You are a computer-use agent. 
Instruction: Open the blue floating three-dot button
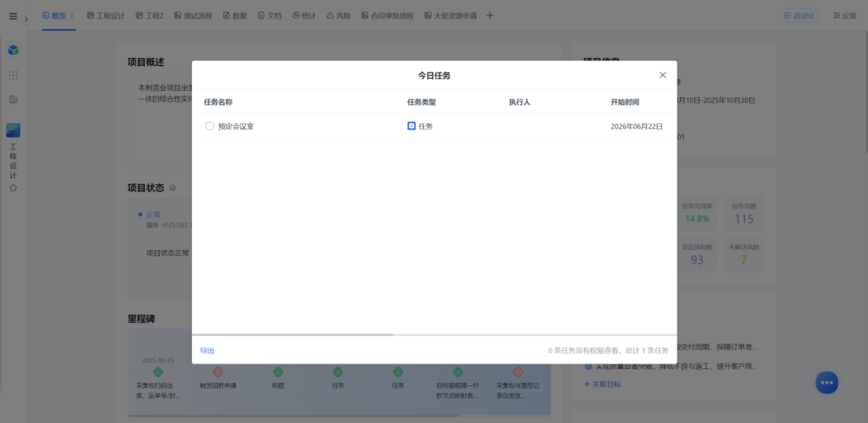(x=827, y=383)
